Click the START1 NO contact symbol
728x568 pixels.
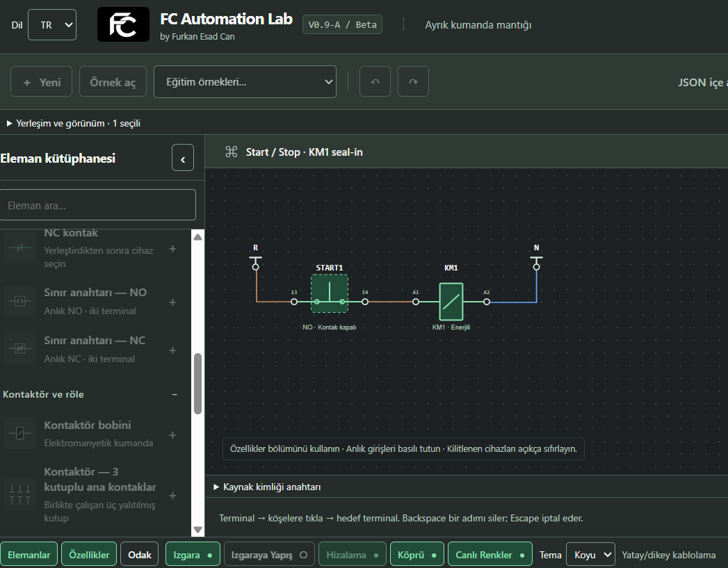330,293
